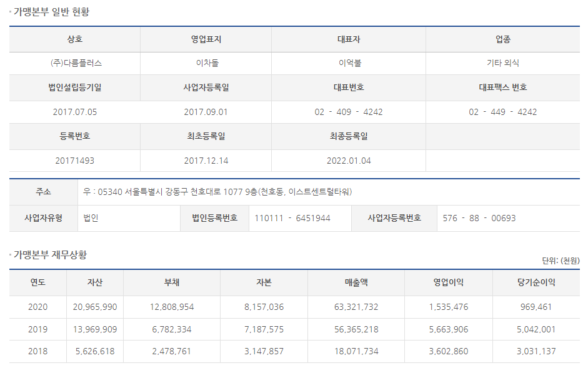Select first registration date 2017.12.14
This screenshot has width=588, height=368.
206,161
